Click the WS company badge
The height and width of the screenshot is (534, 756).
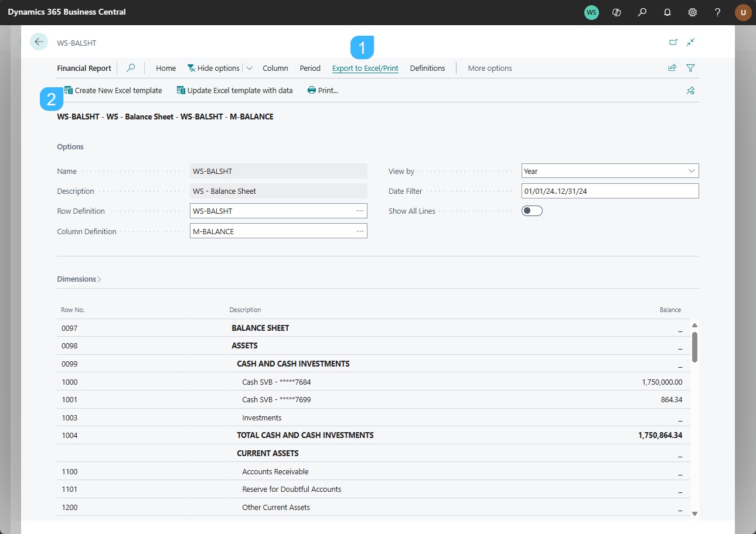tap(592, 12)
